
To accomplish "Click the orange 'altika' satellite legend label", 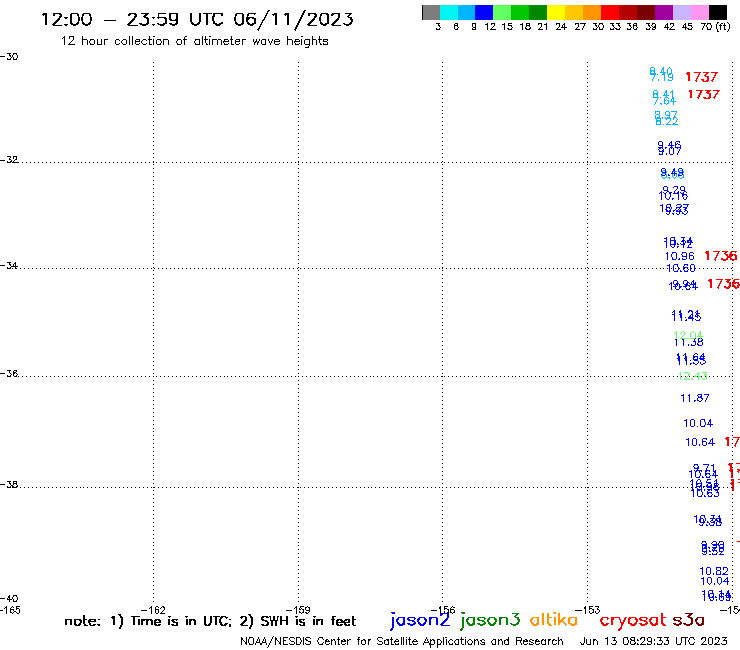I will [554, 620].
